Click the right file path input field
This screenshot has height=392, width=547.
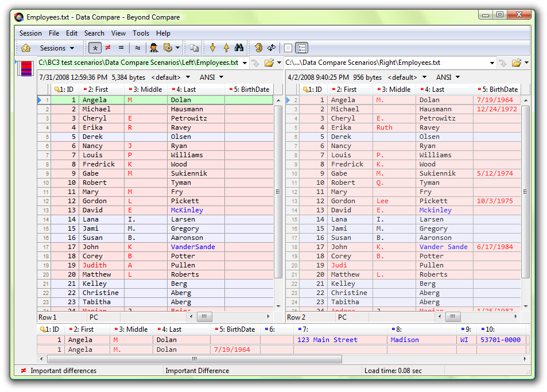coord(386,63)
